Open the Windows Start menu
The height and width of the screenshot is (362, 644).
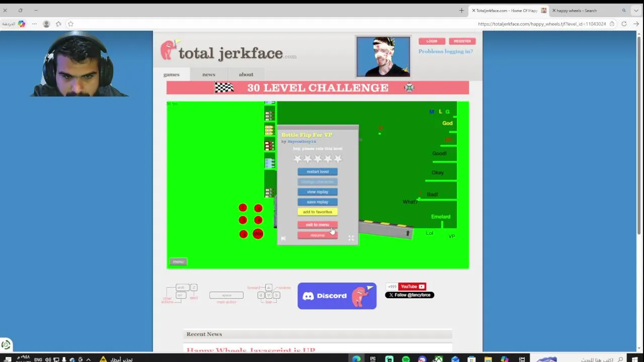[635, 359]
